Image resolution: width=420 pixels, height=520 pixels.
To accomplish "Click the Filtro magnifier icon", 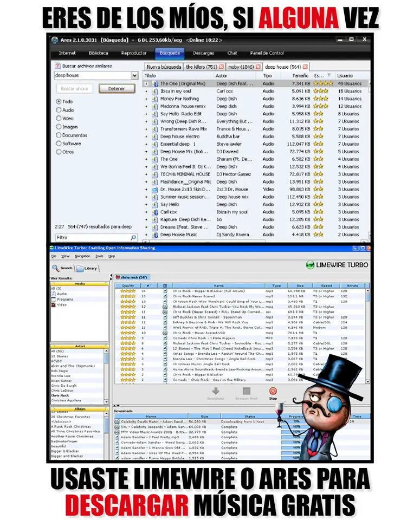I will (x=133, y=237).
